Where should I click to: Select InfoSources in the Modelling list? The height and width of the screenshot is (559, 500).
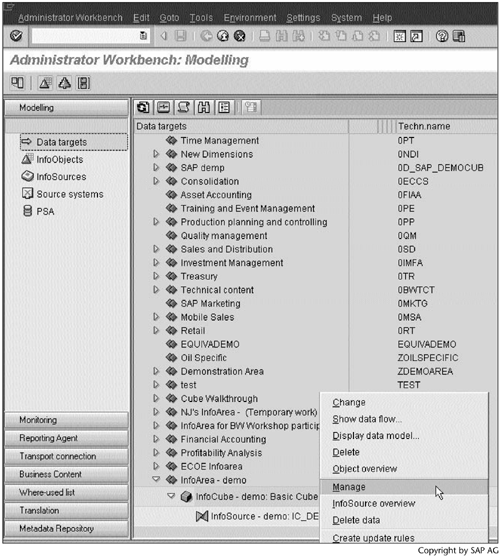coord(54,176)
